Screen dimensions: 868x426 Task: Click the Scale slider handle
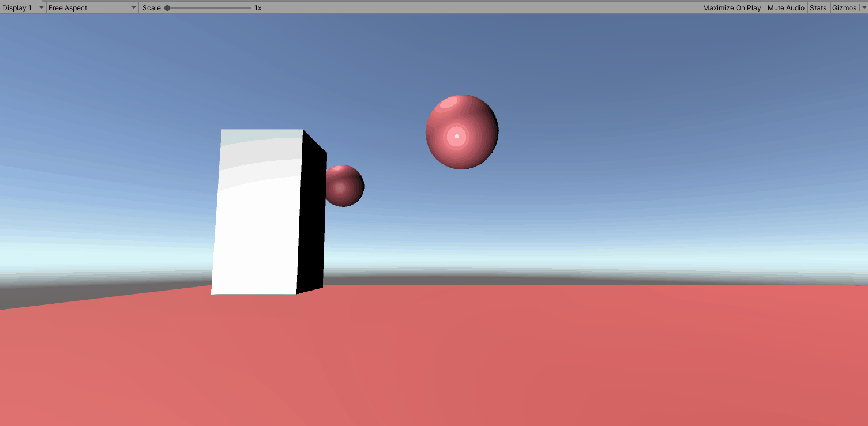click(167, 8)
